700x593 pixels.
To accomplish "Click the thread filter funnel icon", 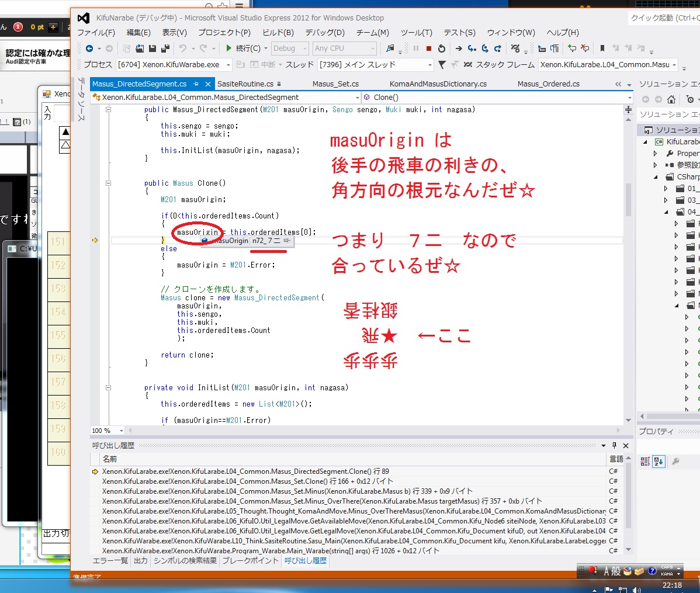I will tap(442, 65).
